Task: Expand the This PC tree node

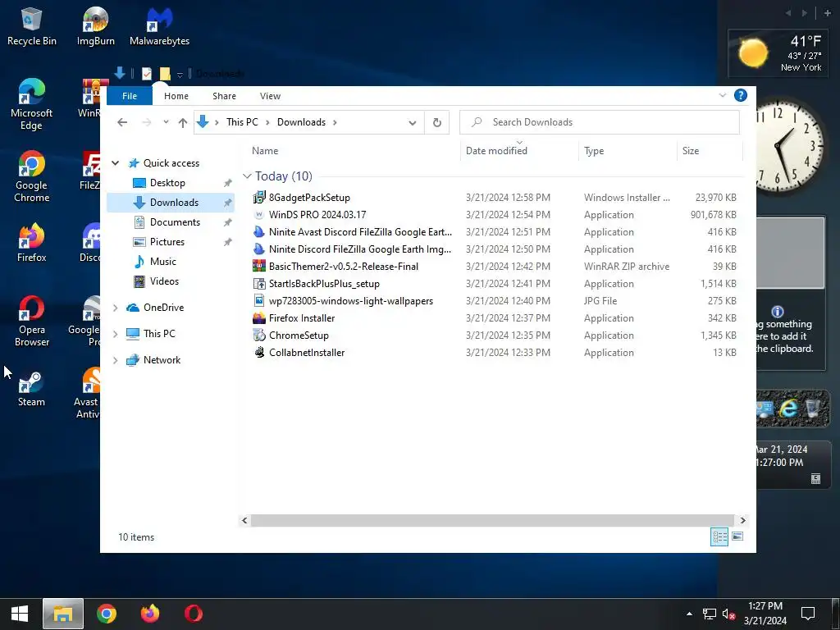Action: coord(115,334)
